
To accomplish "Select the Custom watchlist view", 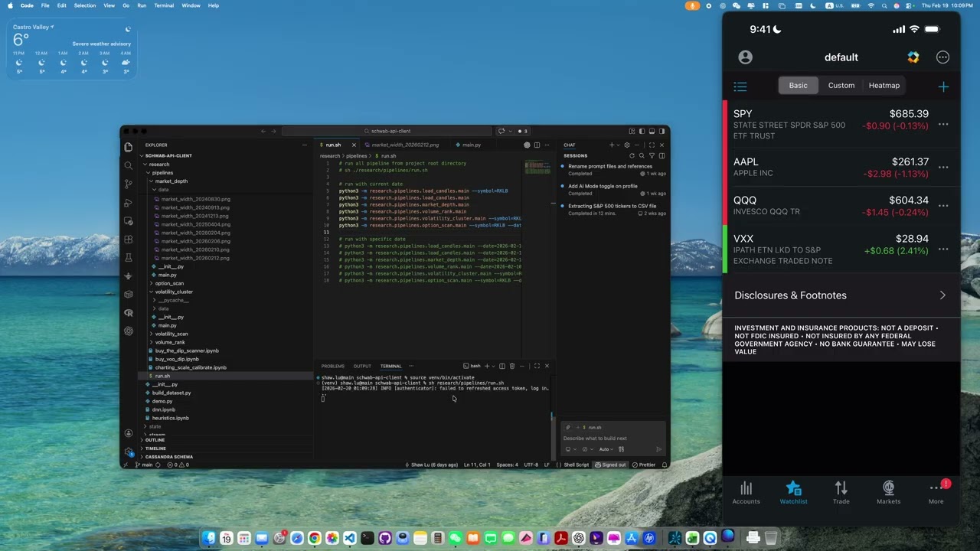I will (841, 86).
